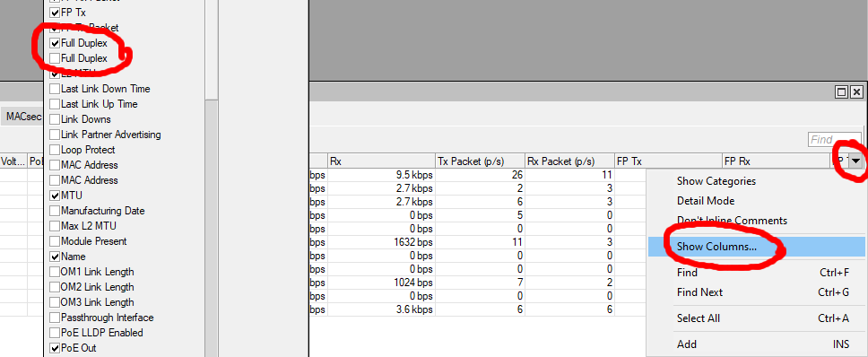Screen dimensions: 868x357
Task: Enable the Last Link Down Time column
Action: tap(54, 89)
